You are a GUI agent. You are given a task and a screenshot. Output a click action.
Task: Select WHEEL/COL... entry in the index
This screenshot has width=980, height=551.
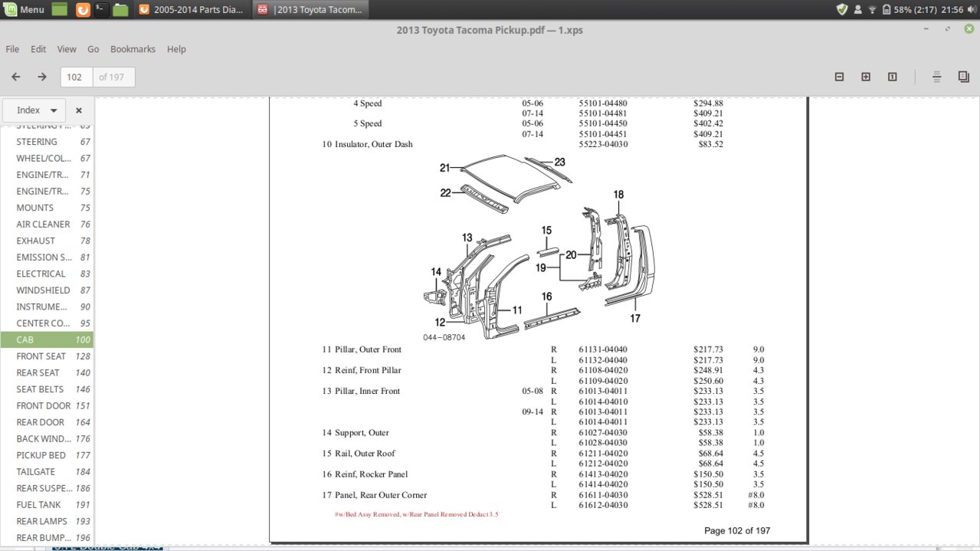pos(47,159)
